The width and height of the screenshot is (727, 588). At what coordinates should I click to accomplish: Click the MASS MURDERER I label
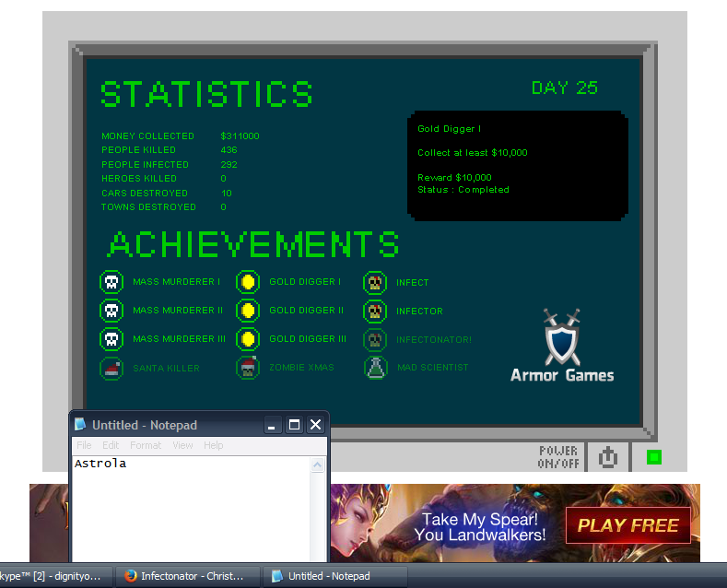(x=177, y=281)
